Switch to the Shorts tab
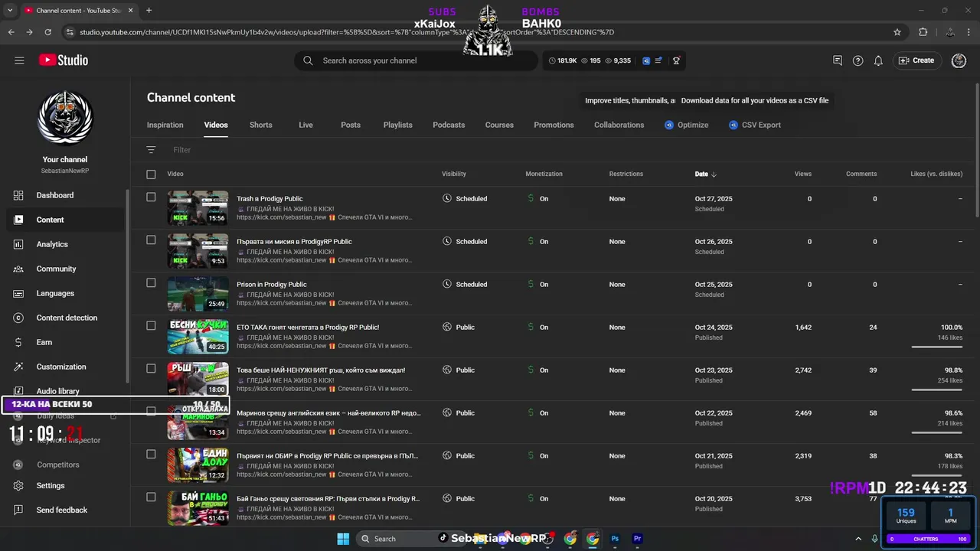 (x=260, y=125)
